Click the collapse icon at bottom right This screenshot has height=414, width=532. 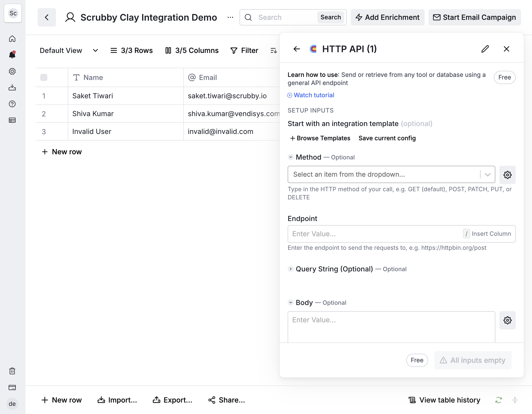point(515,400)
